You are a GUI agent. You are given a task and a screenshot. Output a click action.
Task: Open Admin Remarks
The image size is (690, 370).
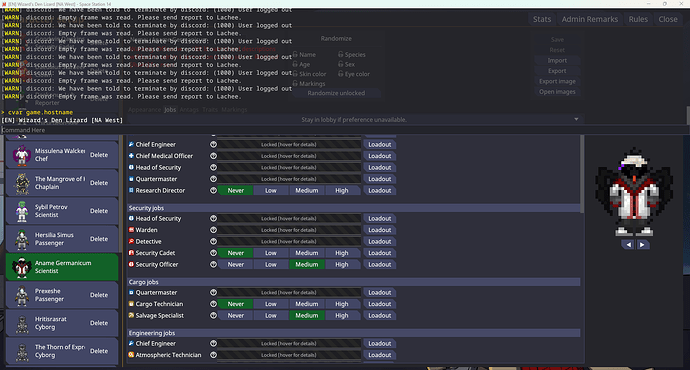click(590, 19)
